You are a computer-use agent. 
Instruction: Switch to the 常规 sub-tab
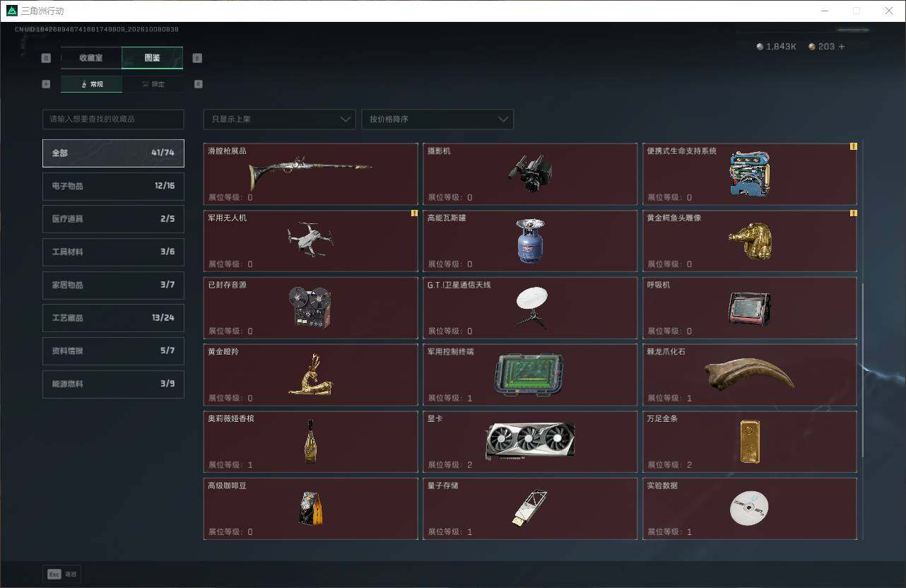pos(91,84)
